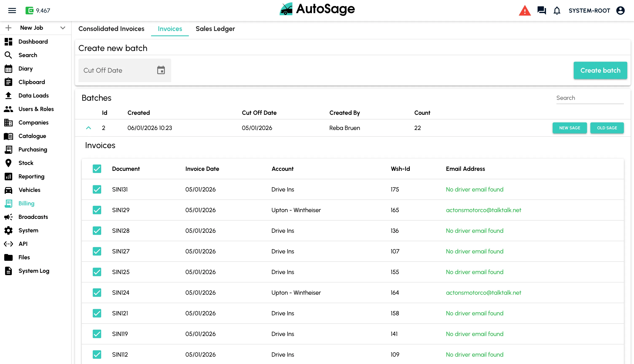Open the Stock location pin icon

[8, 163]
